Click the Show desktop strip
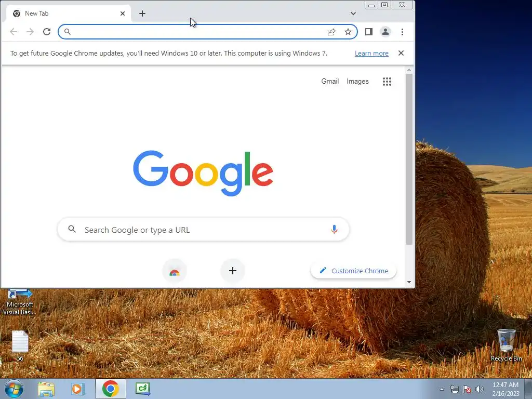Viewport: 532px width, 399px height. 528,389
